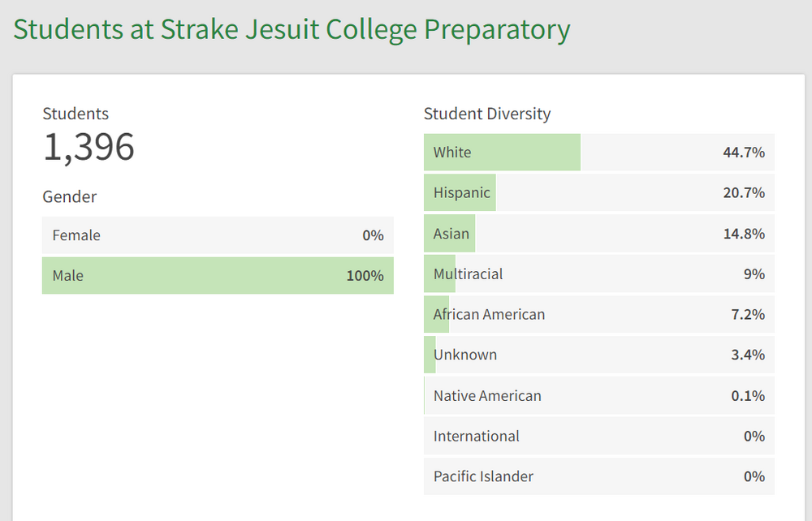Screen dimensions: 812x521
Task: Click the Native American row
Action: click(x=598, y=396)
